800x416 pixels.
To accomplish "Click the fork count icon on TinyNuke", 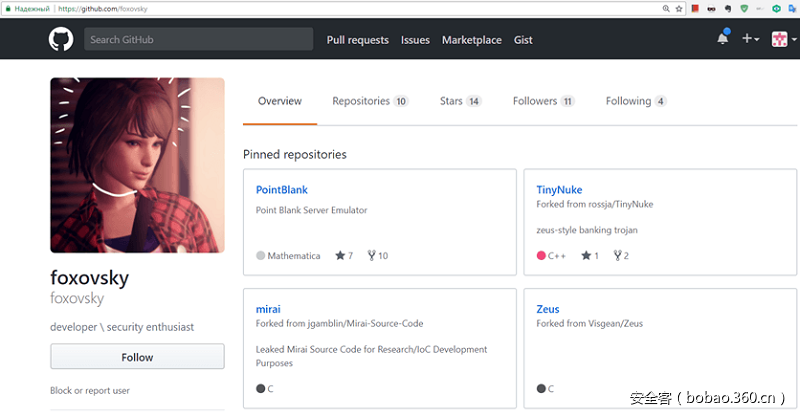I will coord(617,256).
